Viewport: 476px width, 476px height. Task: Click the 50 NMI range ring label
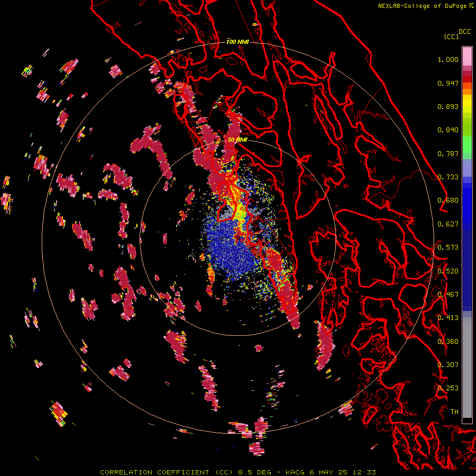[x=237, y=140]
